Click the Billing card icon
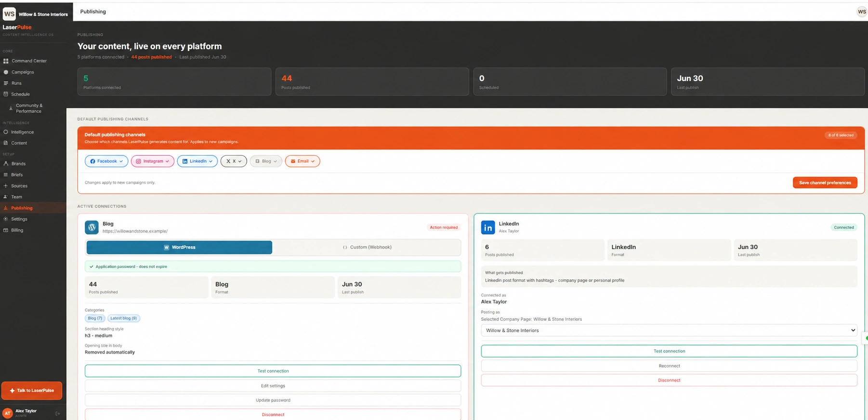The width and height of the screenshot is (868, 420). pyautogui.click(x=6, y=230)
